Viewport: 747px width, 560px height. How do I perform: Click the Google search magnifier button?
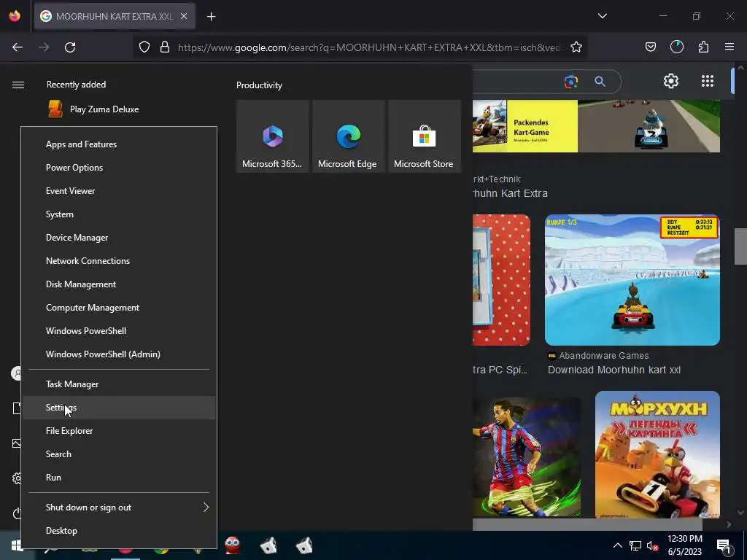tap(600, 82)
